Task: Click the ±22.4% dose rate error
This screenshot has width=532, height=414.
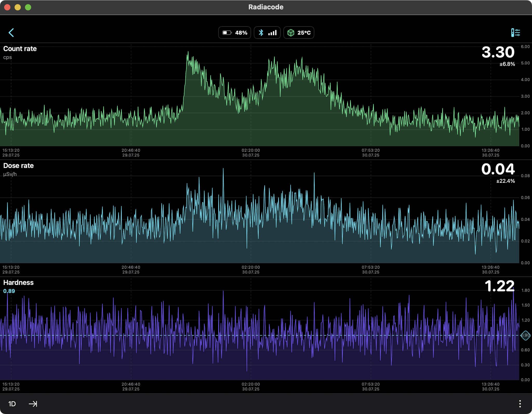Action: tap(506, 181)
